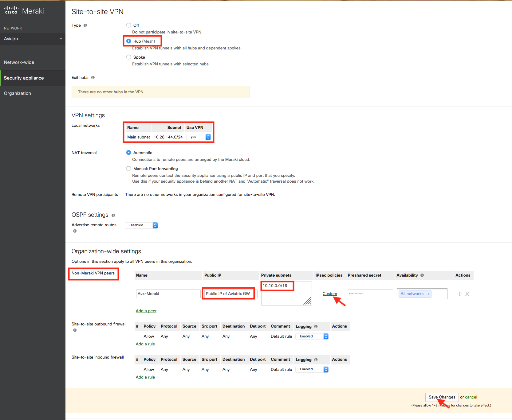The height and width of the screenshot is (420, 512).
Task: Open the Custom IPsec policies link
Action: coord(329,294)
